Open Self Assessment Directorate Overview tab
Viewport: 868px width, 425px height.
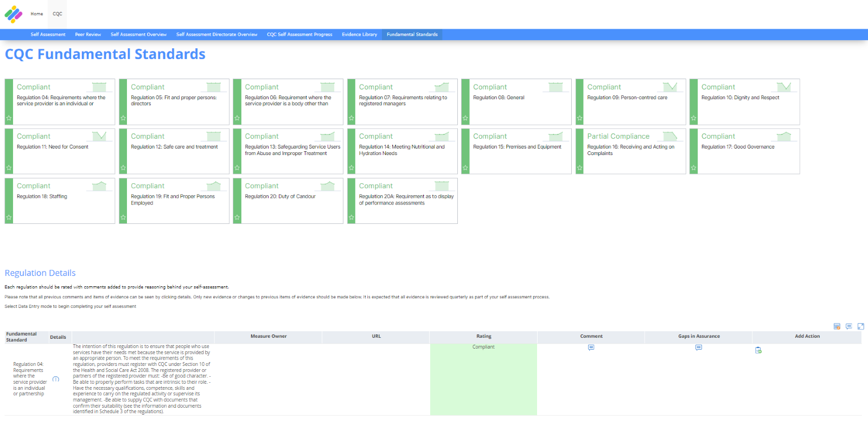coord(216,34)
